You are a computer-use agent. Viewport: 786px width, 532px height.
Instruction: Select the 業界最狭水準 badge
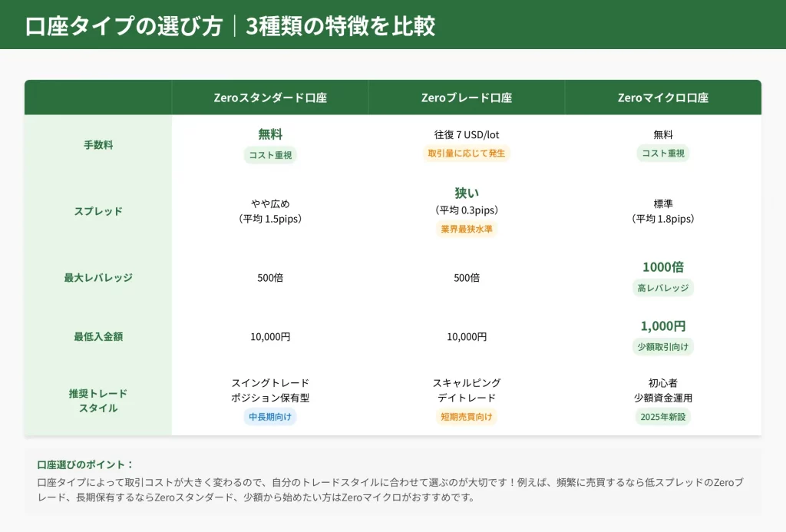[x=467, y=229]
